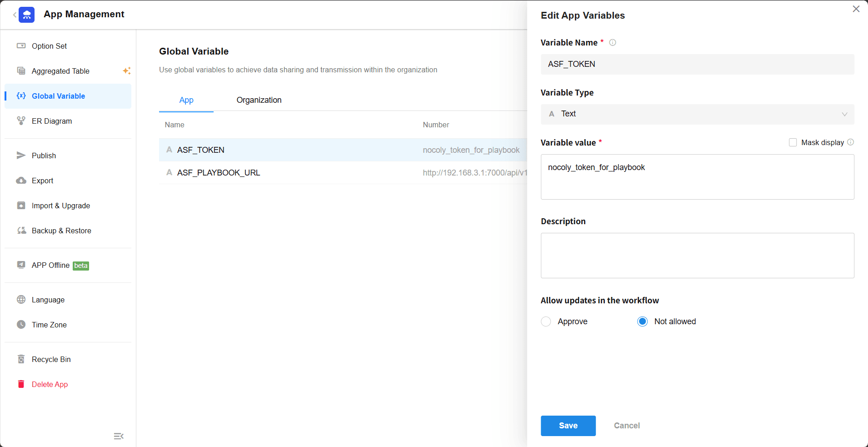Viewport: 868px width, 447px height.
Task: Collapse the sidebar using bottom collapse icon
Action: click(119, 436)
